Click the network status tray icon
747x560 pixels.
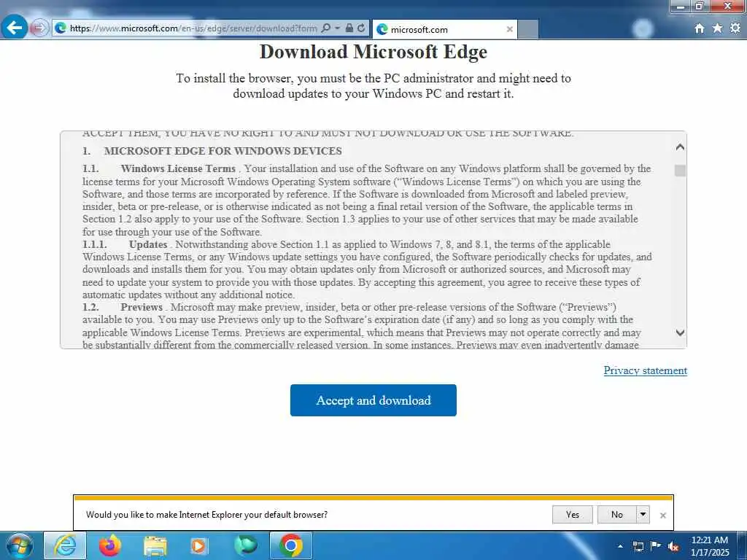[x=638, y=546]
